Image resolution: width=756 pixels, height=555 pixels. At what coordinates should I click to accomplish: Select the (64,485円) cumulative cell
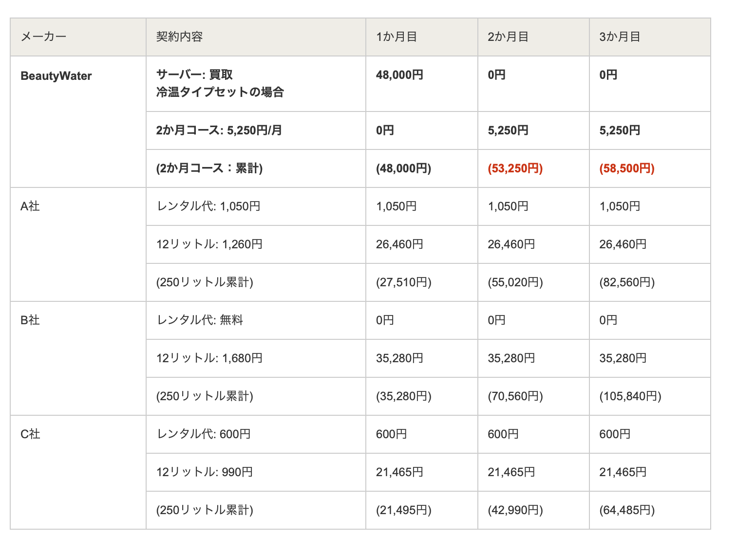coord(626,510)
